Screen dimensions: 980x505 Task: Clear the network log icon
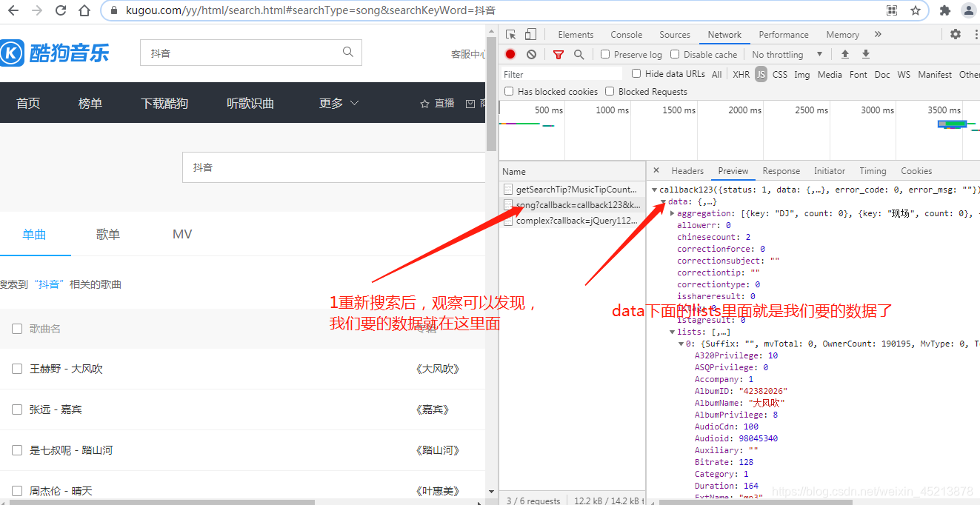pos(531,54)
